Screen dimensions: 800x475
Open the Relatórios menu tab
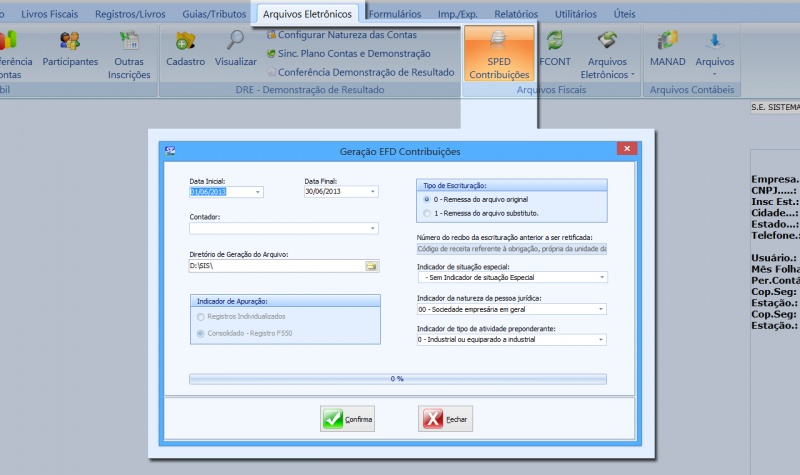coord(515,14)
